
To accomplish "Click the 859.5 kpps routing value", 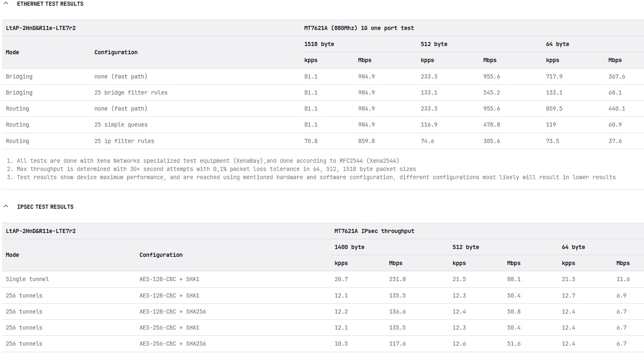I will coord(554,108).
